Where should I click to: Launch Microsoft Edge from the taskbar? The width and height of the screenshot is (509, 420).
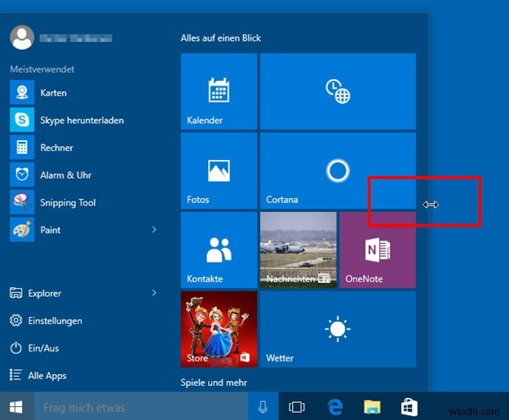(x=334, y=407)
